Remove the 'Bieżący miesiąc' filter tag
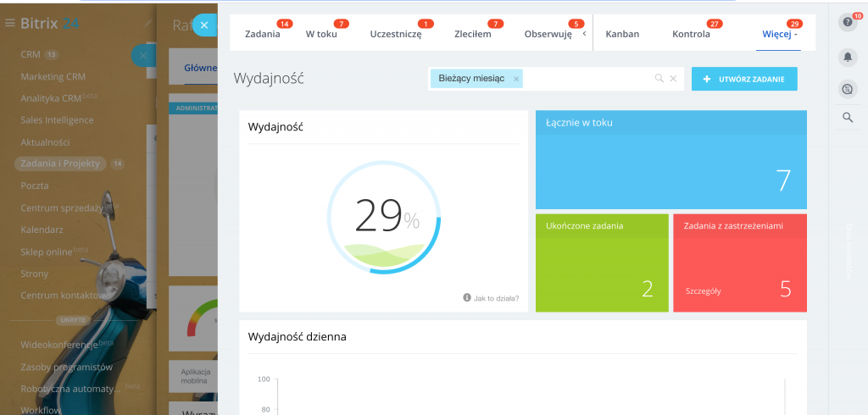The width and height of the screenshot is (868, 415). (516, 79)
